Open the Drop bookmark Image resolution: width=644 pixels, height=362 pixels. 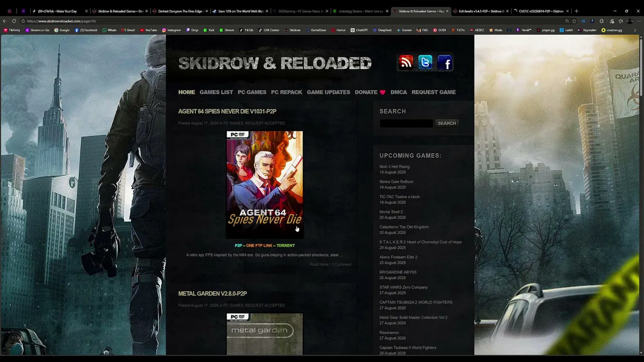pyautogui.click(x=192, y=30)
